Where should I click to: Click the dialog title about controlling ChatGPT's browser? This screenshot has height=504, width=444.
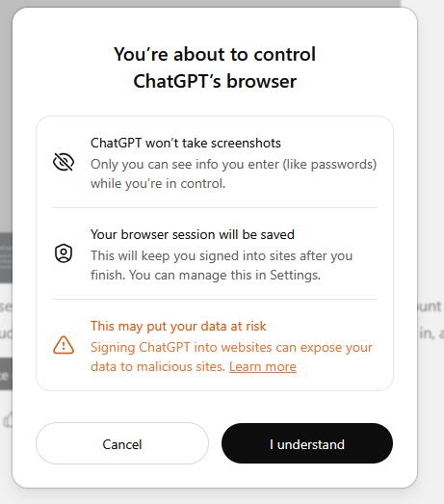point(215,67)
